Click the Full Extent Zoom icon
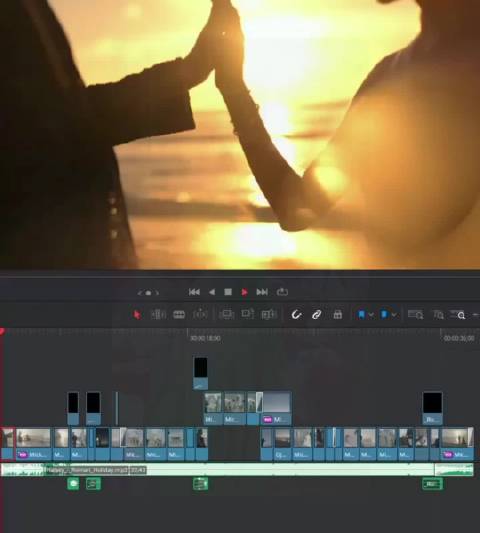This screenshot has width=480, height=533. (415, 314)
